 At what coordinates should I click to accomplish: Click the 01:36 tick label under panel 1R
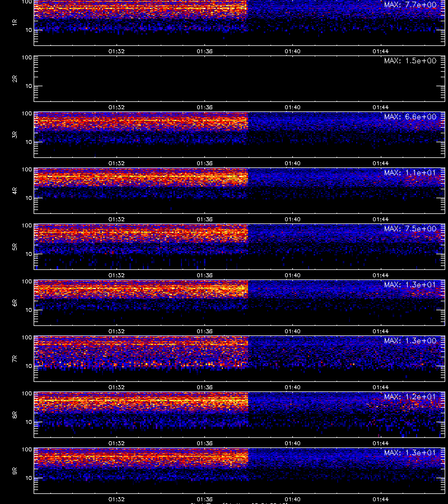(205, 52)
